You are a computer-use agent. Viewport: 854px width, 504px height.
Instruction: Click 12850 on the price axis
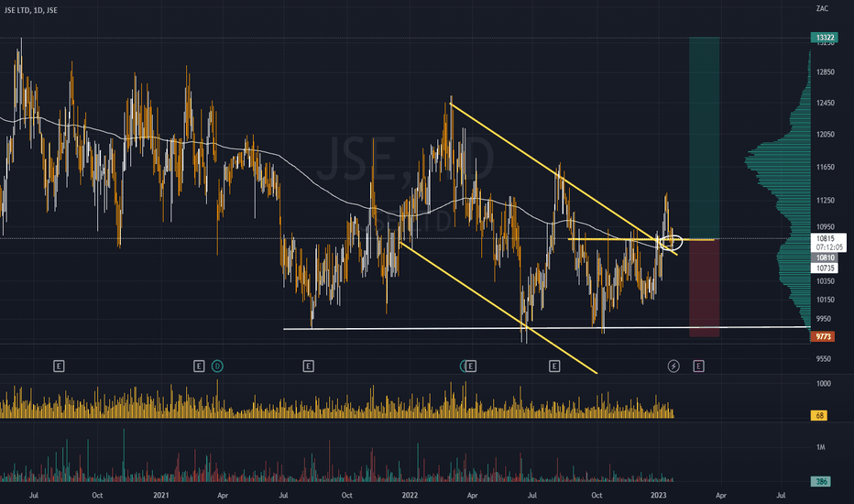[x=825, y=71]
